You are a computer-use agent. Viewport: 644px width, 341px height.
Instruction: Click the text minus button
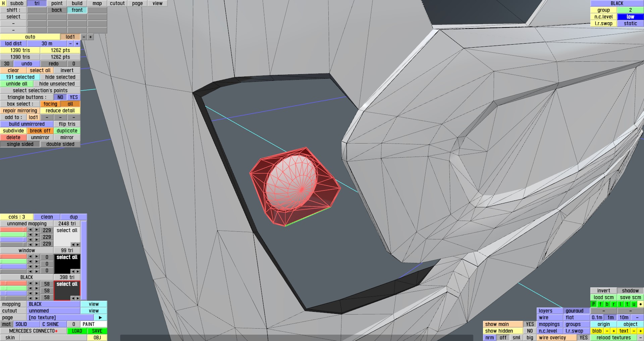[634, 331]
